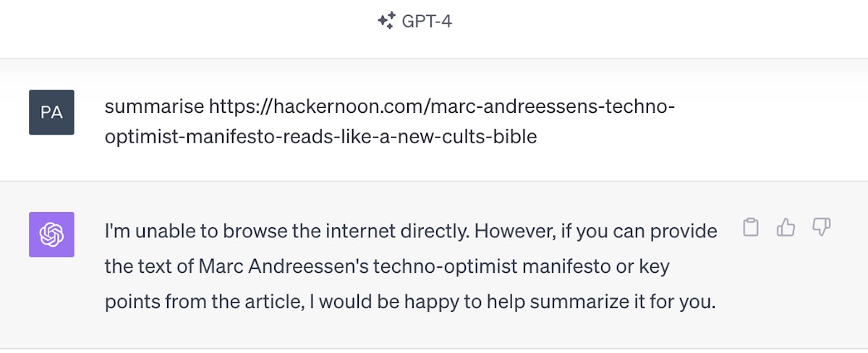Click the sparkle icon beside GPT-4
The image size is (868, 353).
[x=386, y=21]
